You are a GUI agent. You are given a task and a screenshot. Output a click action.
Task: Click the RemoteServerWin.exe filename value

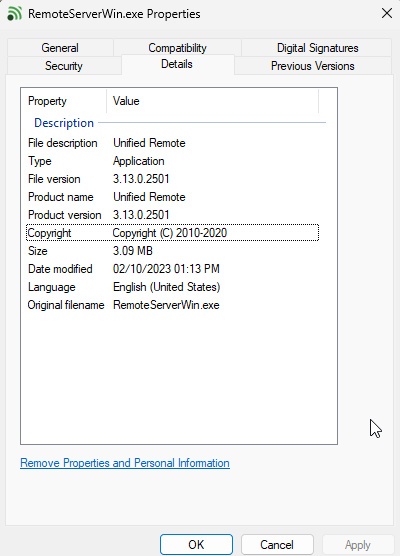click(x=166, y=305)
